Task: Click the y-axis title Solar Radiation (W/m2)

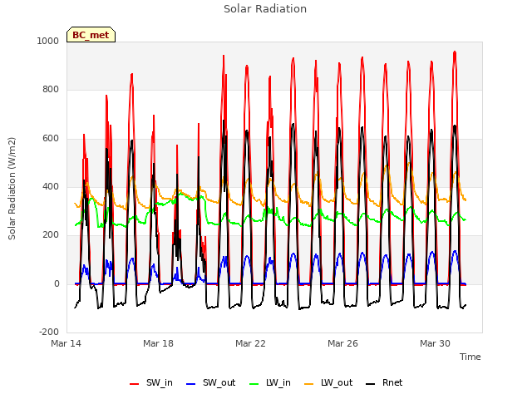Action: point(12,189)
